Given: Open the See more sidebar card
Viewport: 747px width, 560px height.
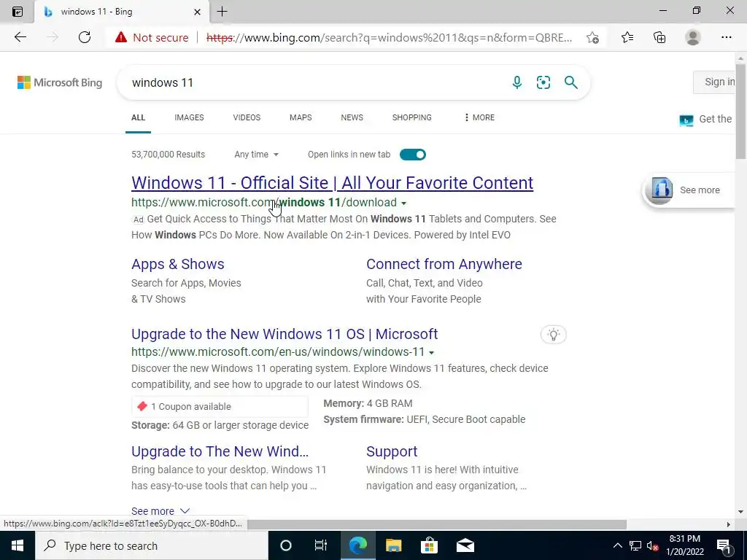Looking at the screenshot, I should click(689, 190).
